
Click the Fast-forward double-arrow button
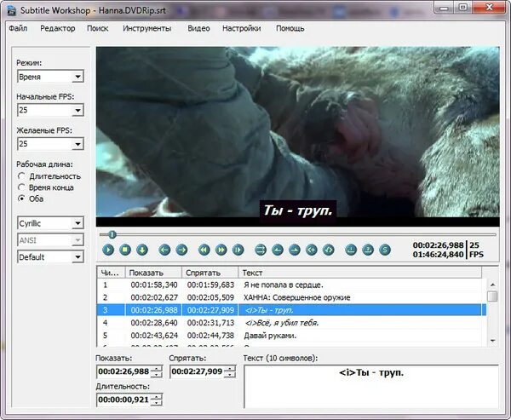tap(221, 250)
